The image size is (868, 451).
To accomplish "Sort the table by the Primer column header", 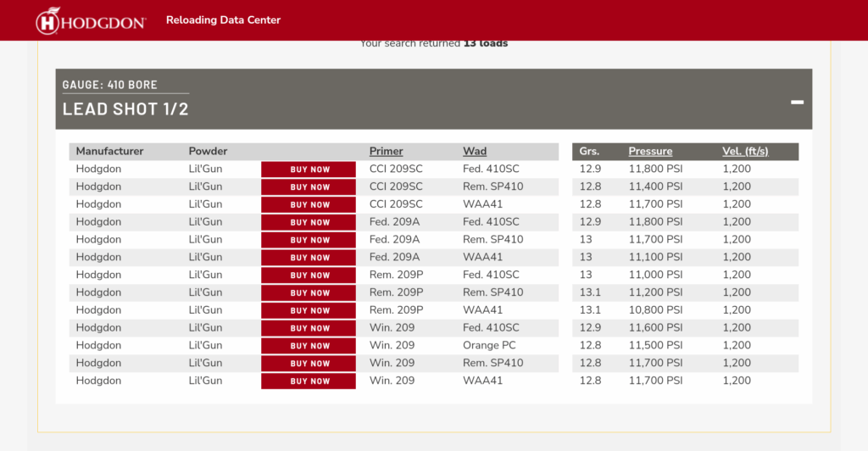I will (386, 151).
